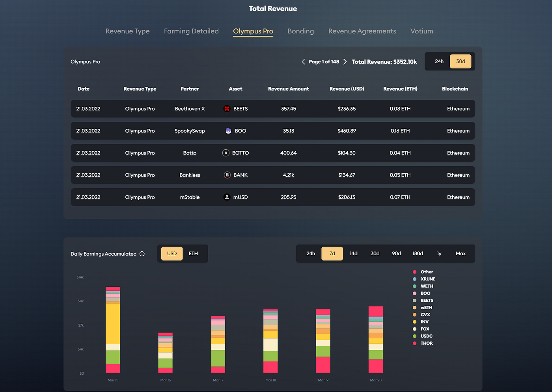The image size is (552, 392).
Task: Set chart range to 90d
Action: 396,254
